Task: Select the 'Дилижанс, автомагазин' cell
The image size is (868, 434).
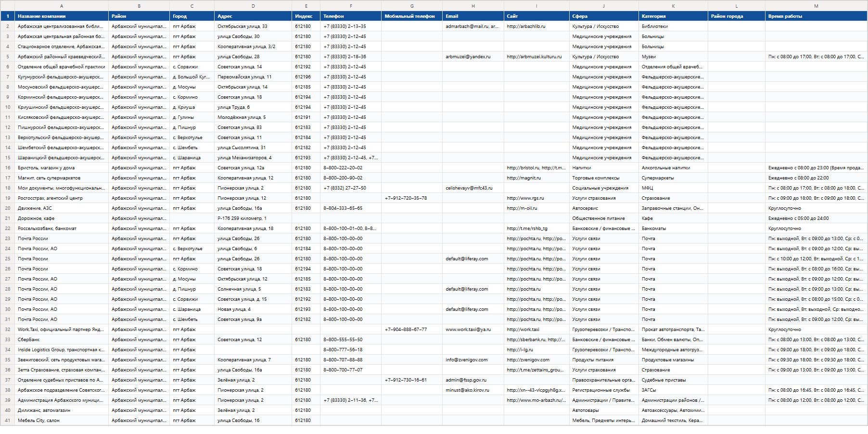Action: coord(62,410)
